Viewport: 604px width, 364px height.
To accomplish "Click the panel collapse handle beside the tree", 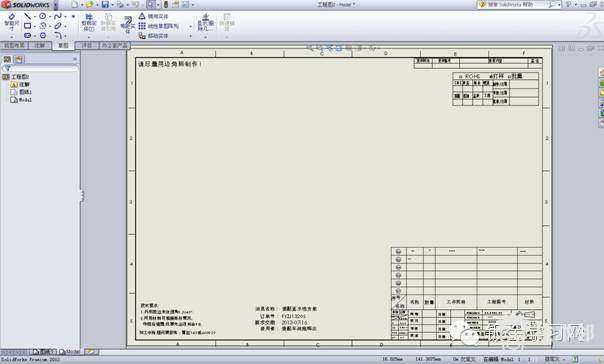I will [x=82, y=196].
